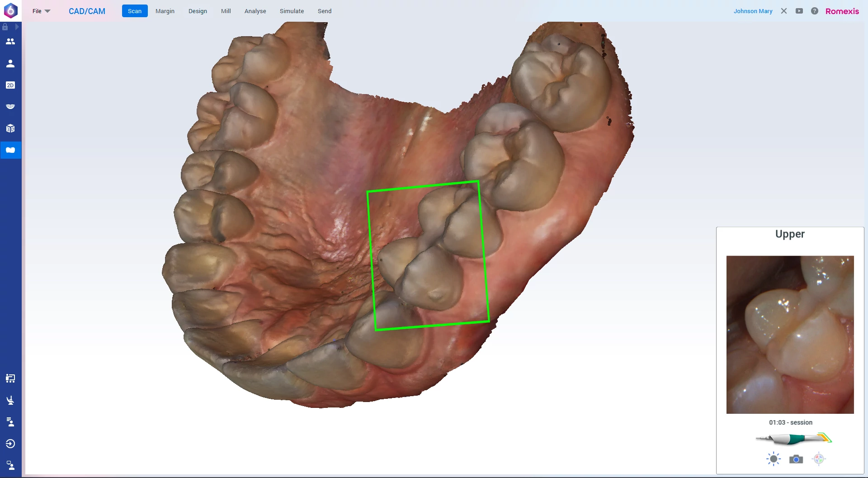Switch to the Analyse tab
Image resolution: width=868 pixels, height=478 pixels.
(x=255, y=11)
